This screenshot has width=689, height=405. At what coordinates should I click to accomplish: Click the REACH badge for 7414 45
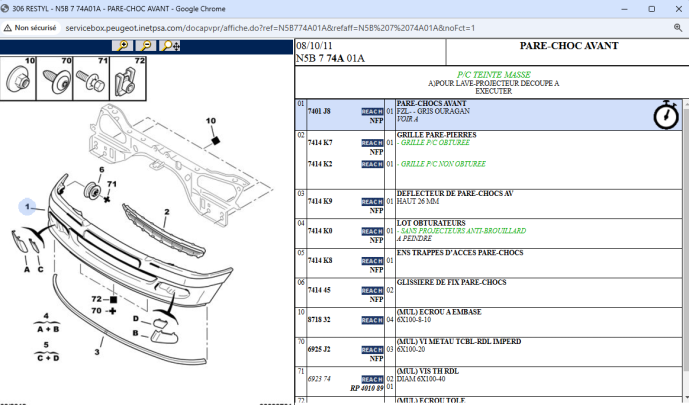[372, 290]
